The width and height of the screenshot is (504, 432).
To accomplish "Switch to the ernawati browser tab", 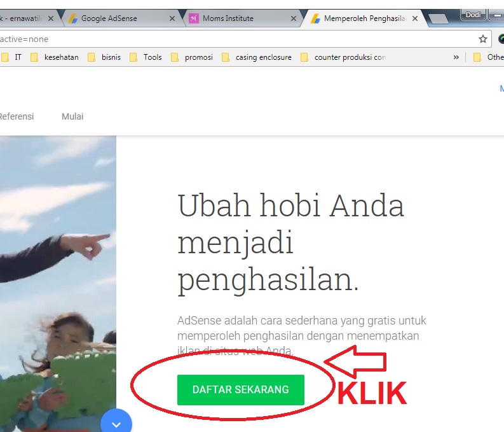I will coord(29,18).
